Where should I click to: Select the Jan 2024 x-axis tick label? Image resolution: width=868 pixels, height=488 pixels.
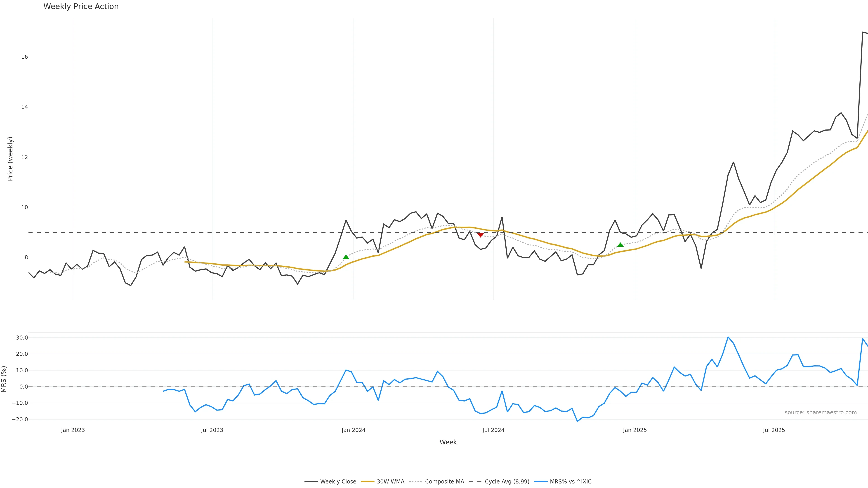353,430
